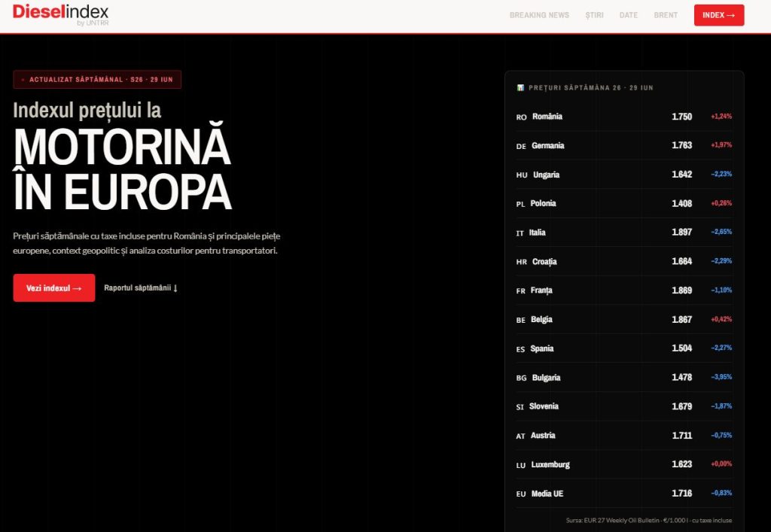Select the Bulgaria row
Viewport: 771px width, 532px height.
click(x=624, y=377)
